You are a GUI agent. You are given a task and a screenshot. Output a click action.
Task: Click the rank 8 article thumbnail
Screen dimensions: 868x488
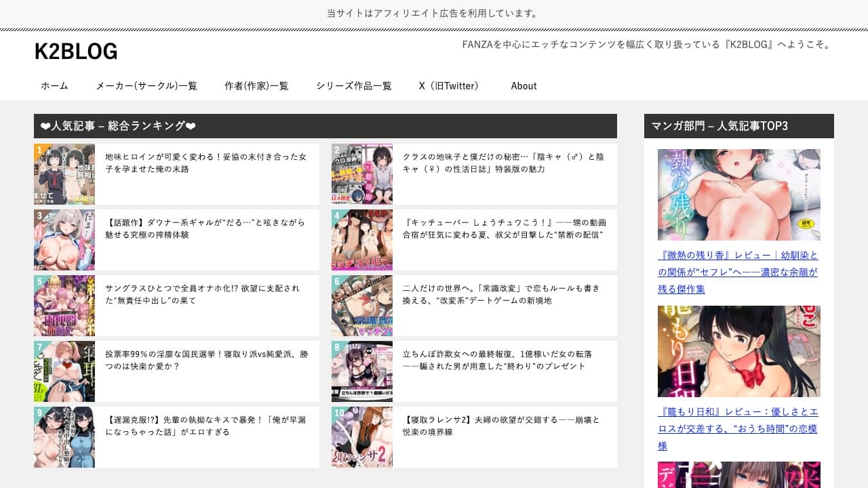pyautogui.click(x=362, y=371)
